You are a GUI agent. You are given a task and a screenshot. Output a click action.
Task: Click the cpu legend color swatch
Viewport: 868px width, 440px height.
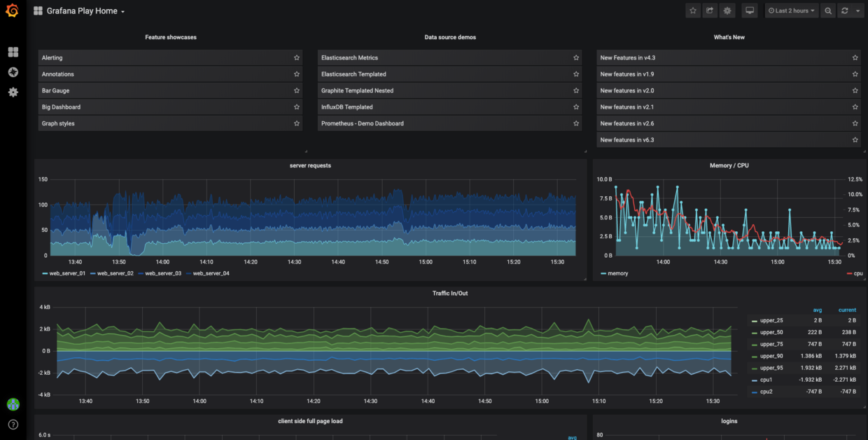tap(850, 274)
